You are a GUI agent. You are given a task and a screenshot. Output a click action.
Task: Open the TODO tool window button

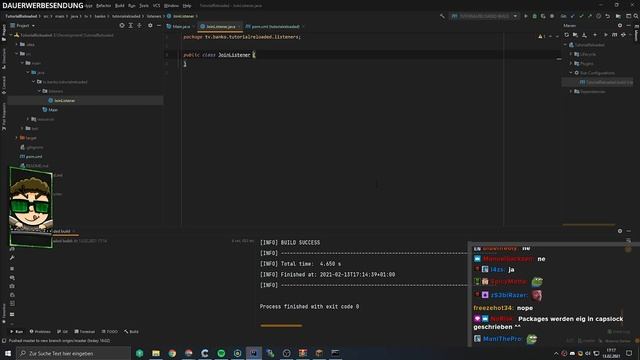point(109,331)
